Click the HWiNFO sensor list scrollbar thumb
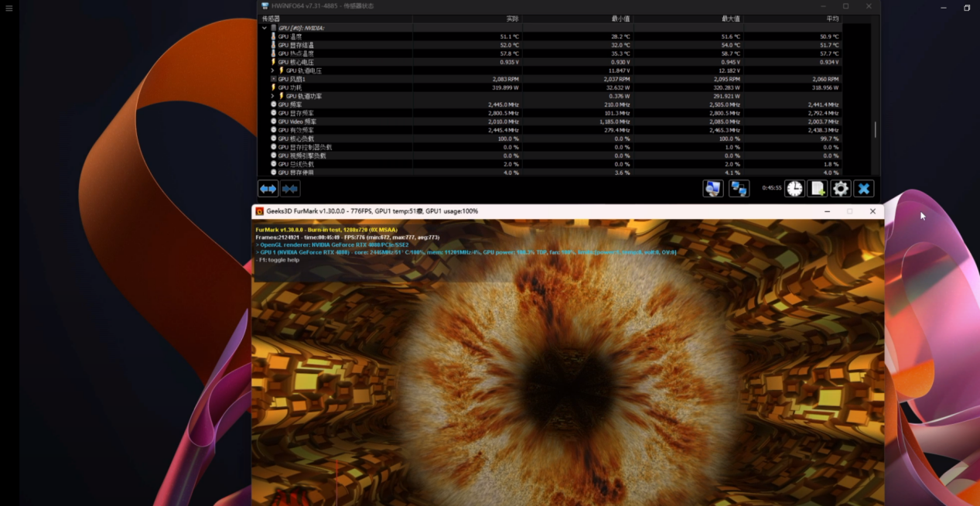The width and height of the screenshot is (980, 506). [875, 129]
